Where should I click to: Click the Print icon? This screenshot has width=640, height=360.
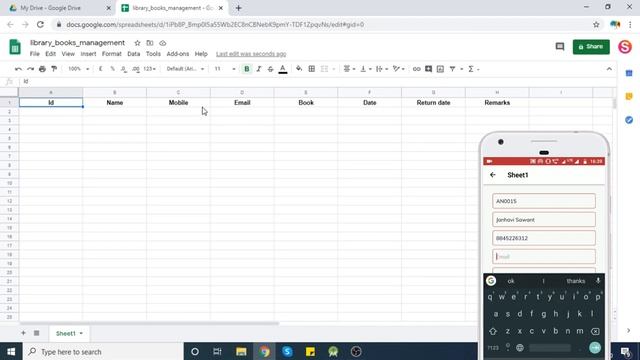[x=42, y=69]
